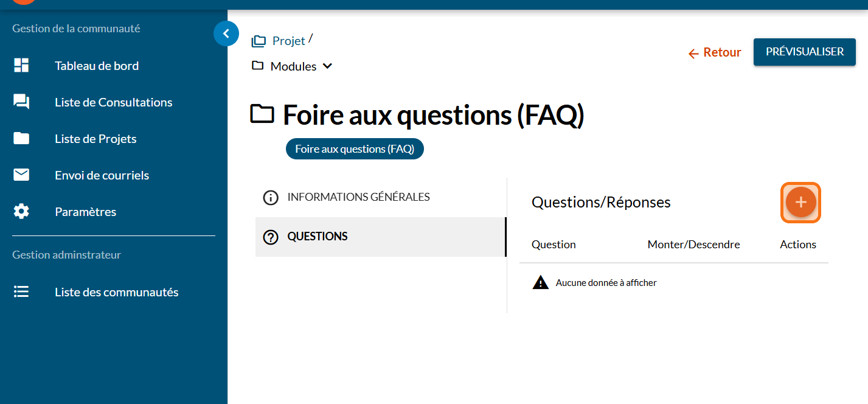Click the Paramètres gear icon
This screenshot has height=404, width=868.
pyautogui.click(x=21, y=212)
